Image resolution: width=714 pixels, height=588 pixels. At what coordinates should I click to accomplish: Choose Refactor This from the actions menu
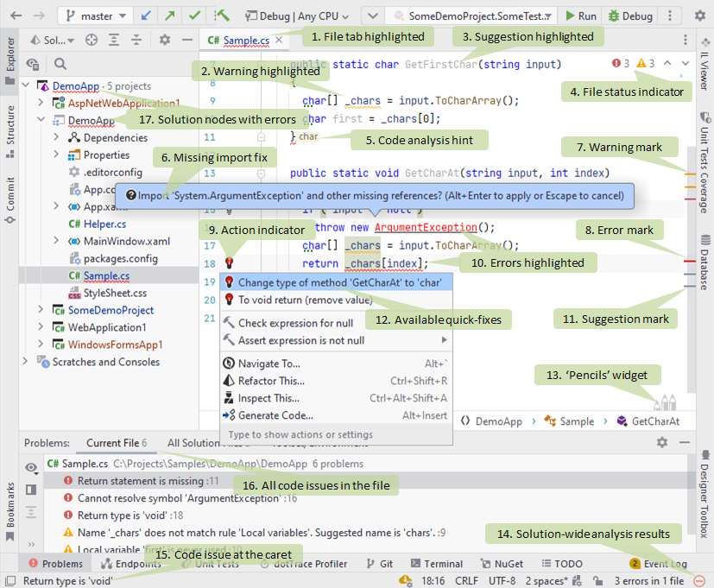tap(271, 381)
